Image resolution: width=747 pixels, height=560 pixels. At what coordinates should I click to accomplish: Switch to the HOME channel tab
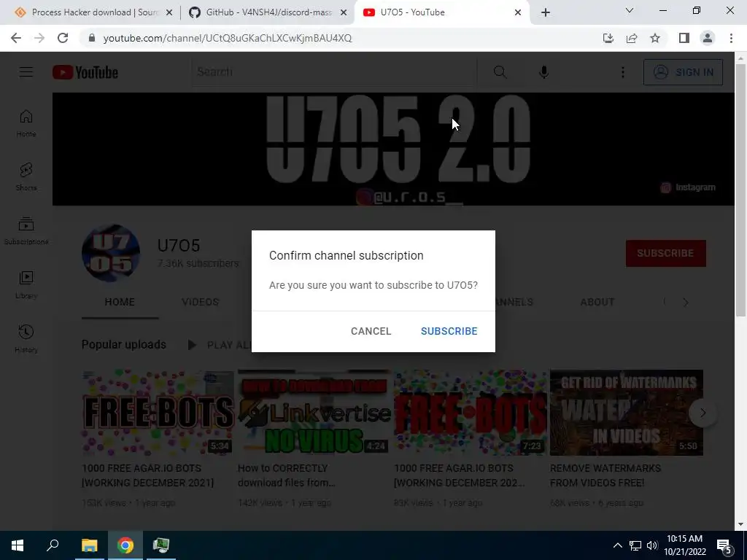120,302
